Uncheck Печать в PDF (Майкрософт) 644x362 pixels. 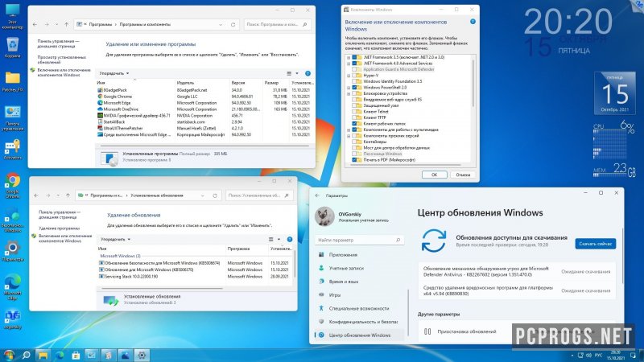pyautogui.click(x=354, y=159)
